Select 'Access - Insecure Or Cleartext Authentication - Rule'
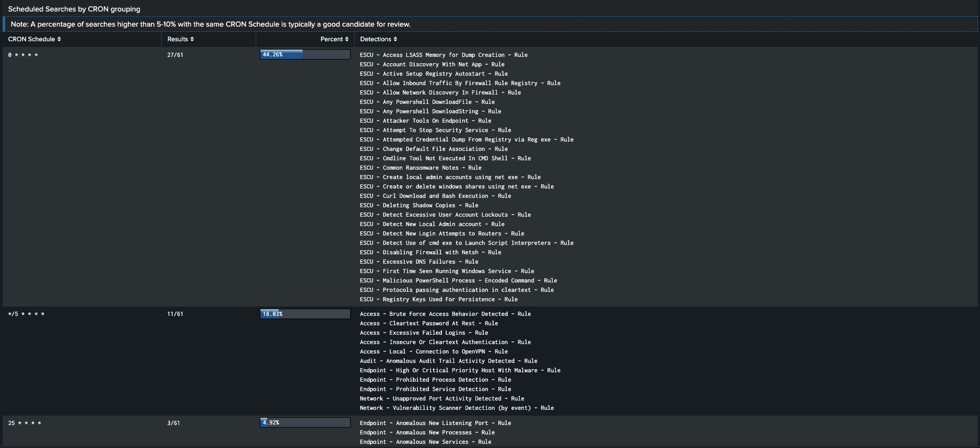980x448 pixels. click(445, 342)
